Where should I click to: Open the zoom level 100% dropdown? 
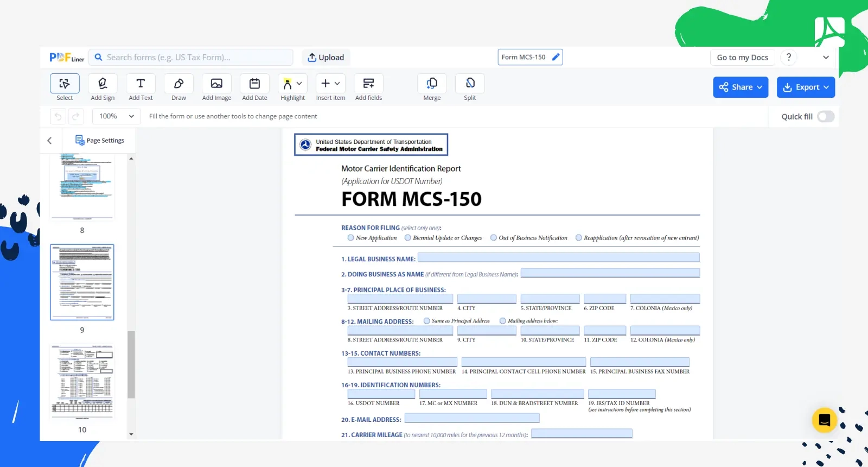[117, 116]
